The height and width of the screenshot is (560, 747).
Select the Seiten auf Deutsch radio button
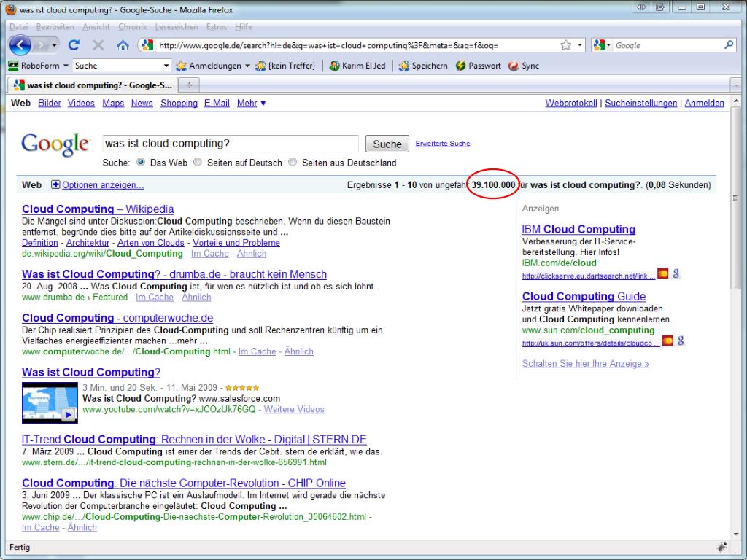[x=197, y=162]
